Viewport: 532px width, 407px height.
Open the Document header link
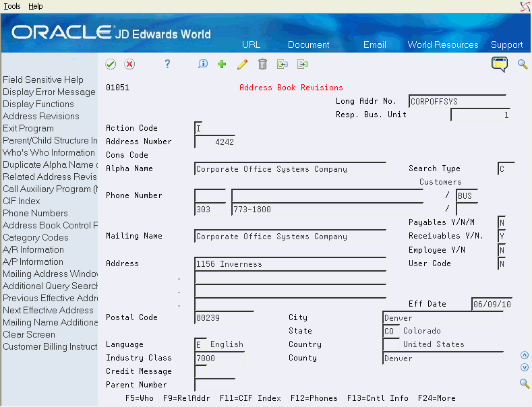[308, 44]
